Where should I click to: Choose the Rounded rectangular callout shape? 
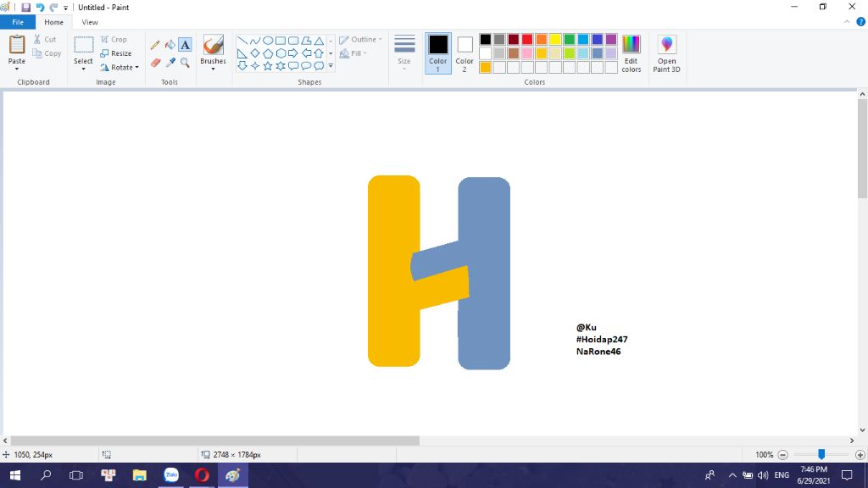[293, 66]
